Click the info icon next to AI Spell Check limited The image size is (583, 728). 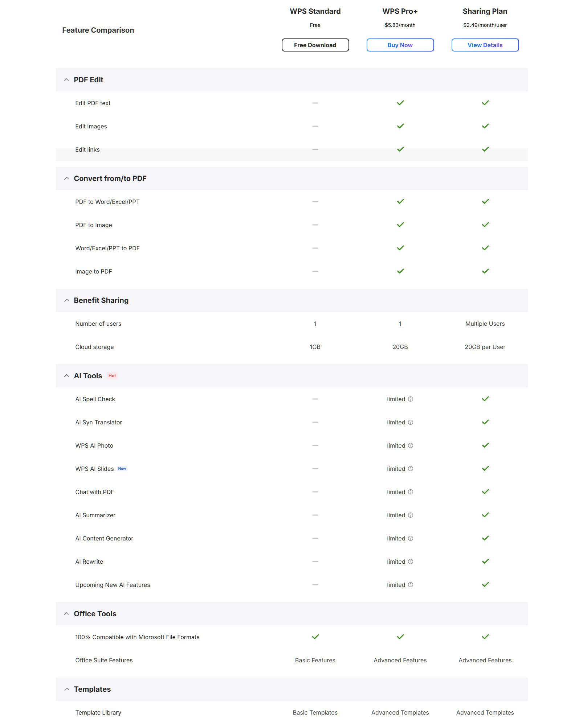[411, 399]
